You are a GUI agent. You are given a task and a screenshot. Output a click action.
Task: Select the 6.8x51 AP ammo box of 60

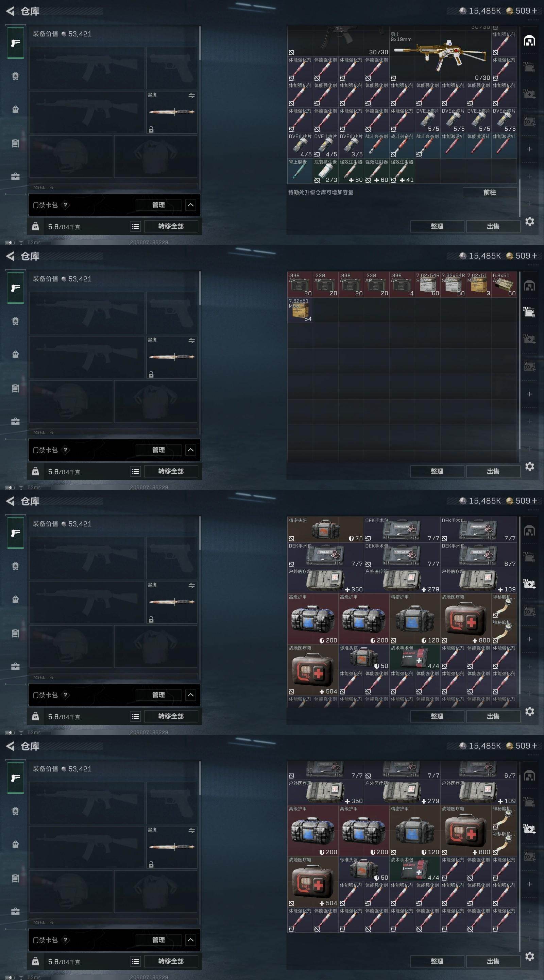pyautogui.click(x=504, y=284)
